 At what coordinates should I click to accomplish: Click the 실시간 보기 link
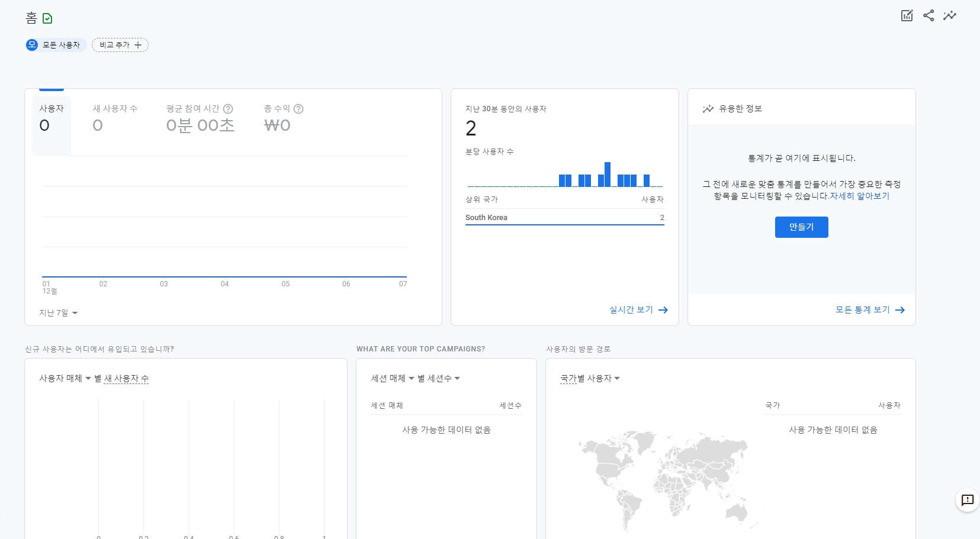[x=631, y=310]
